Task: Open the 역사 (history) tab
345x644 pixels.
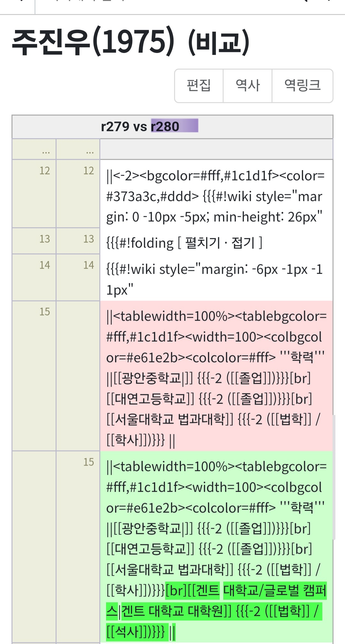Action: [x=248, y=86]
